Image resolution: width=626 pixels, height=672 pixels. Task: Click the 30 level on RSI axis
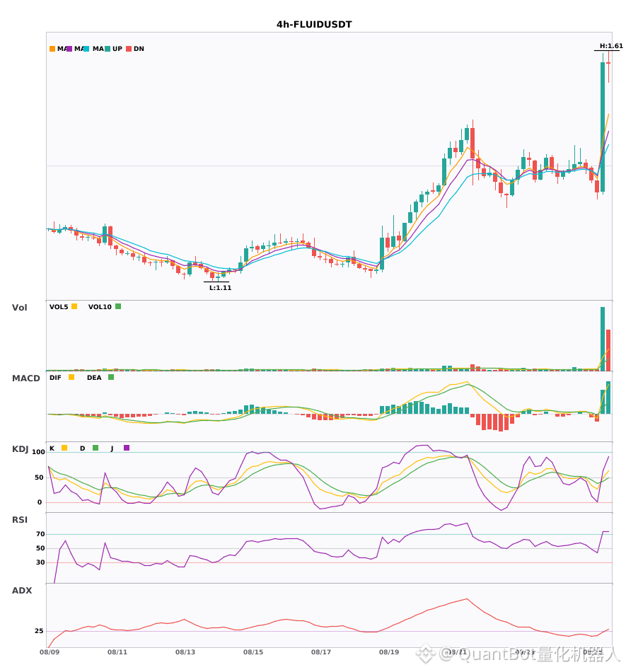pos(40,562)
